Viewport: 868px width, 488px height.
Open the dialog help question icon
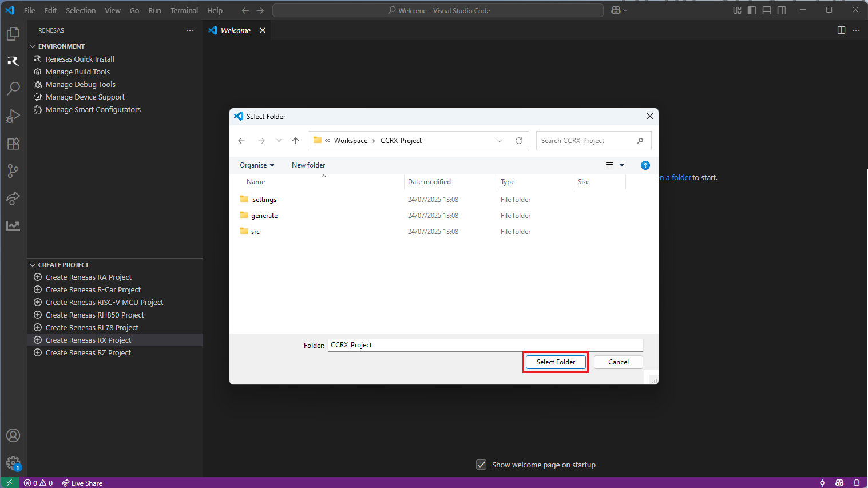click(x=645, y=165)
